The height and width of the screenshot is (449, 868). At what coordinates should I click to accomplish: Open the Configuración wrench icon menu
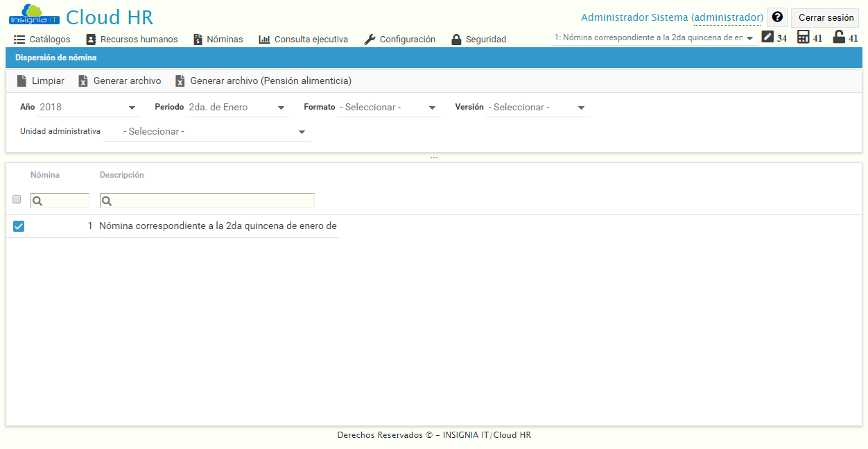tap(368, 39)
